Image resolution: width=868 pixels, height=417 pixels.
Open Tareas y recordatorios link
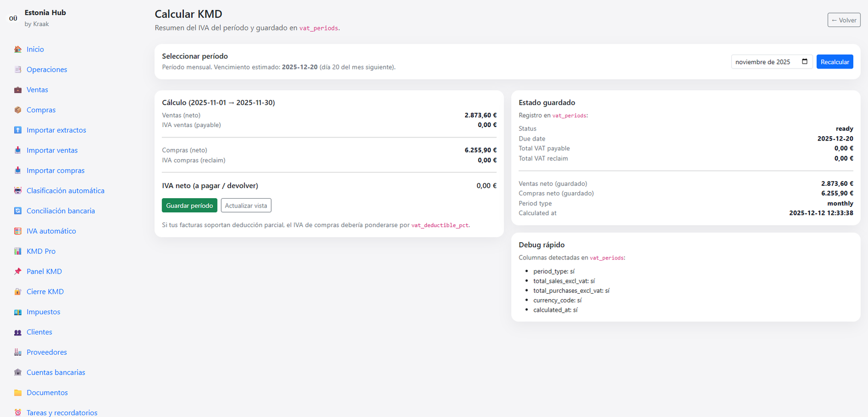point(62,413)
